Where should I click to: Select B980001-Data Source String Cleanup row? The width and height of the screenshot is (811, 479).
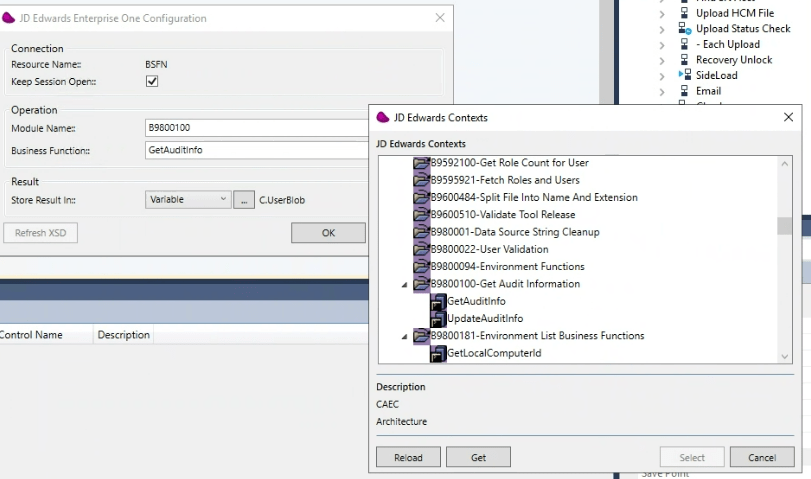point(515,232)
